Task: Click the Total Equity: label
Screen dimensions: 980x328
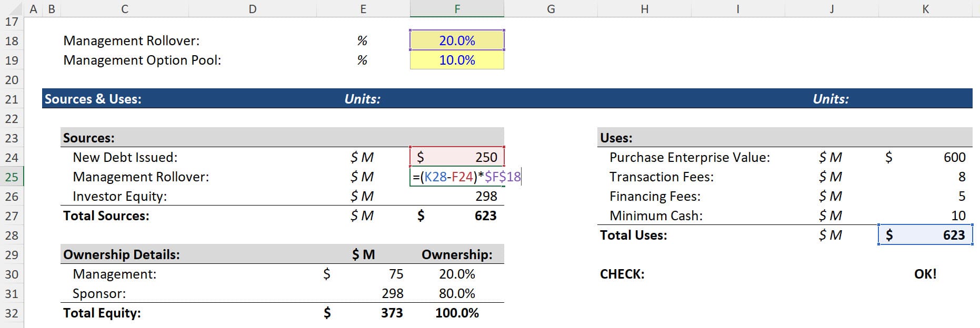Action: tap(102, 313)
